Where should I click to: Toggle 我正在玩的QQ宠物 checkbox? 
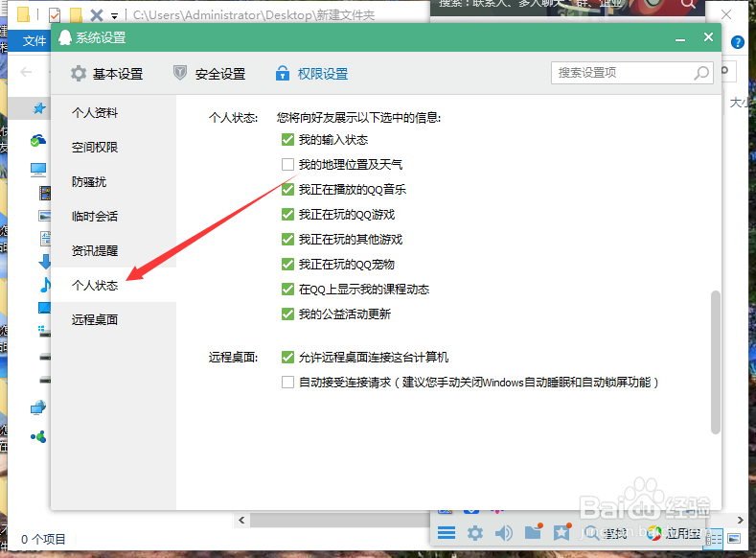(x=287, y=265)
